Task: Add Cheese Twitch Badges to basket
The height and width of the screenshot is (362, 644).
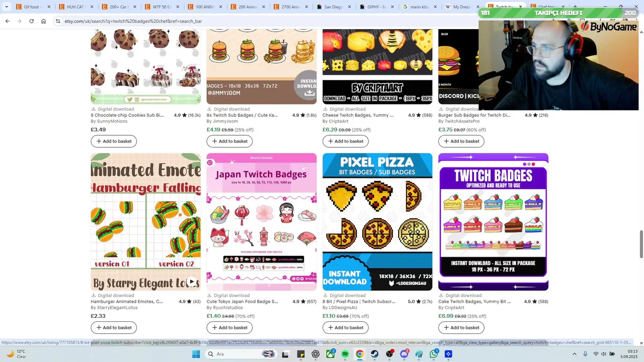Action: pyautogui.click(x=345, y=141)
